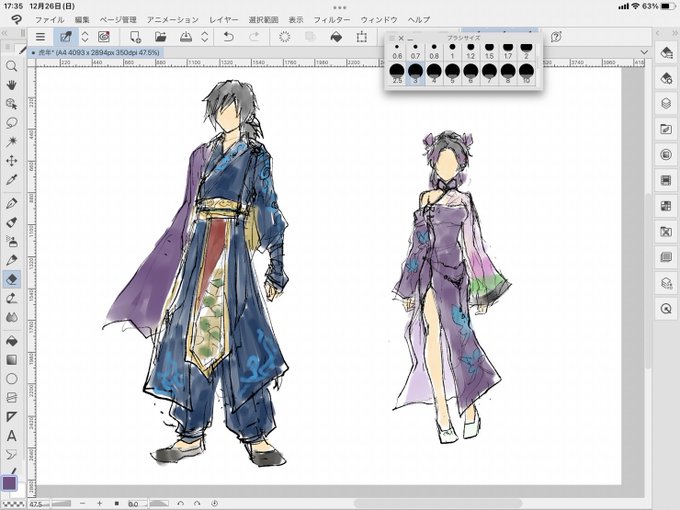Select the Operation object tool
680x510 pixels.
tap(12, 104)
